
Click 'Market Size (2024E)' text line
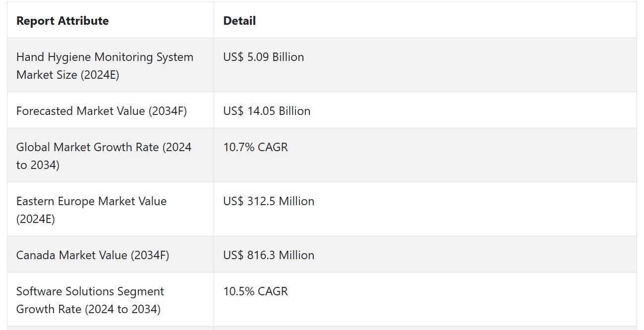(x=68, y=75)
